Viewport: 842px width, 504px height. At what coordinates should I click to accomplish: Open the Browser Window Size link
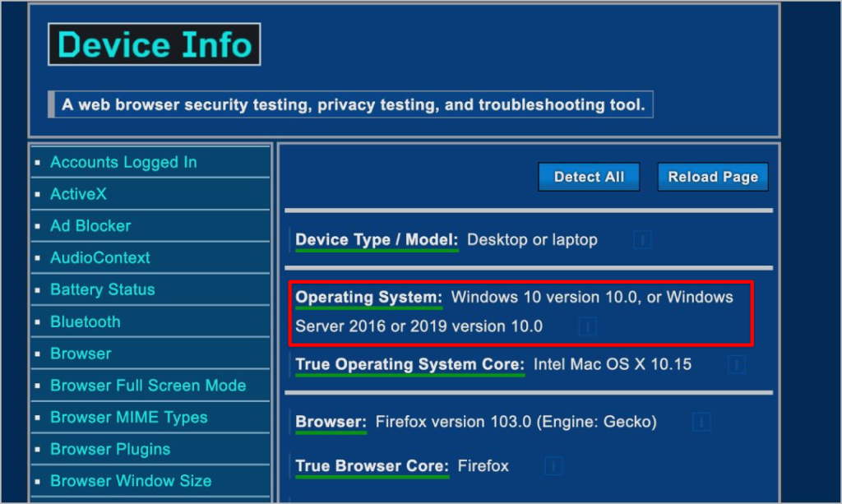click(131, 481)
